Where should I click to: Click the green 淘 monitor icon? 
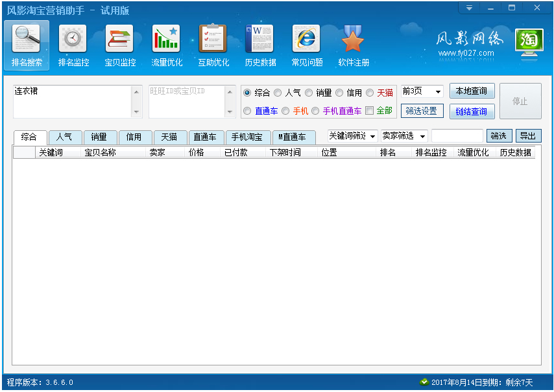[529, 44]
